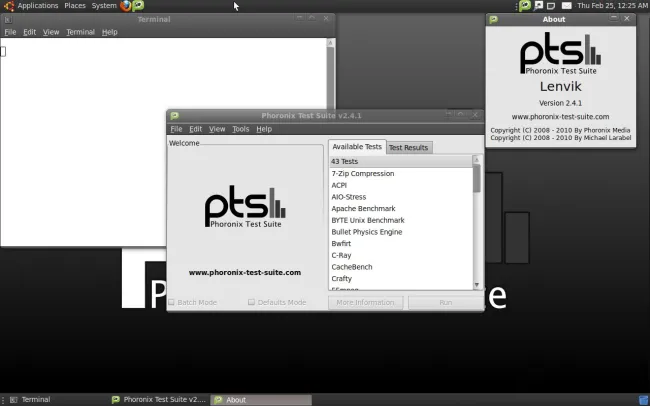The image size is (650, 406).
Task: Click website URL in About window
Action: tap(560, 117)
